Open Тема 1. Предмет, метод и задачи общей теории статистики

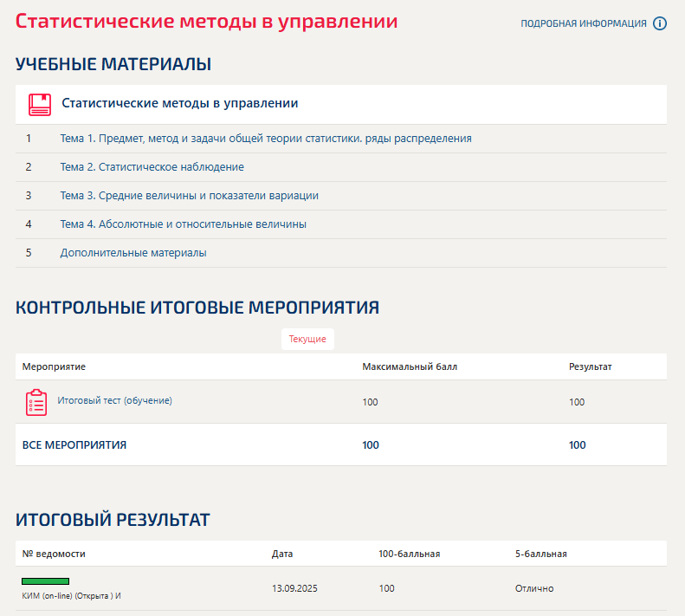click(266, 139)
